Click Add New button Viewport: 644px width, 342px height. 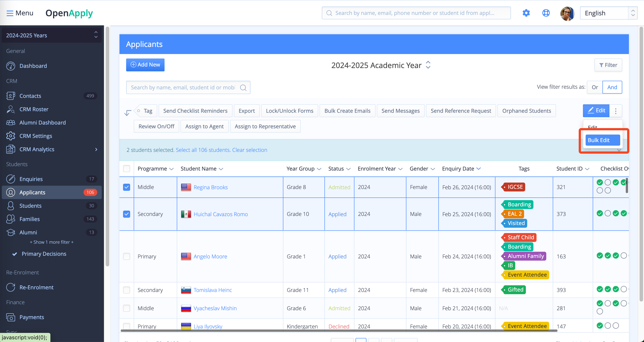click(x=145, y=65)
